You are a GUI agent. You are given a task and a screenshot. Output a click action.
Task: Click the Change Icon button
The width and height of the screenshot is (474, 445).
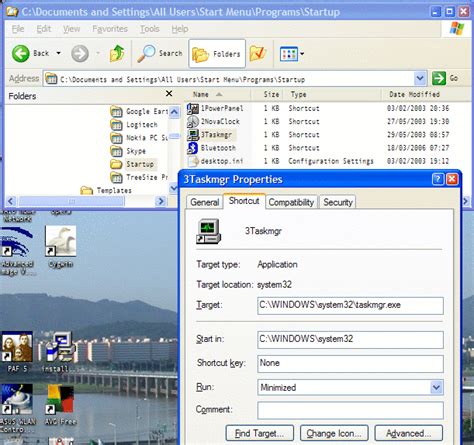coord(334,433)
